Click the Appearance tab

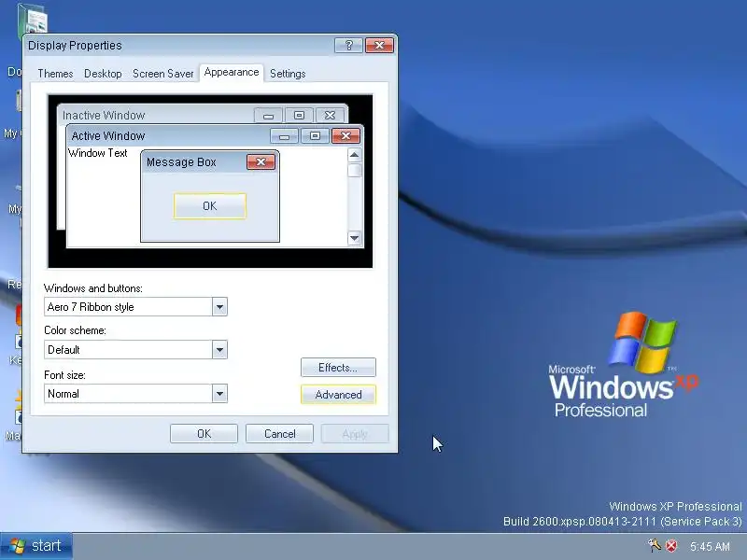232,73
